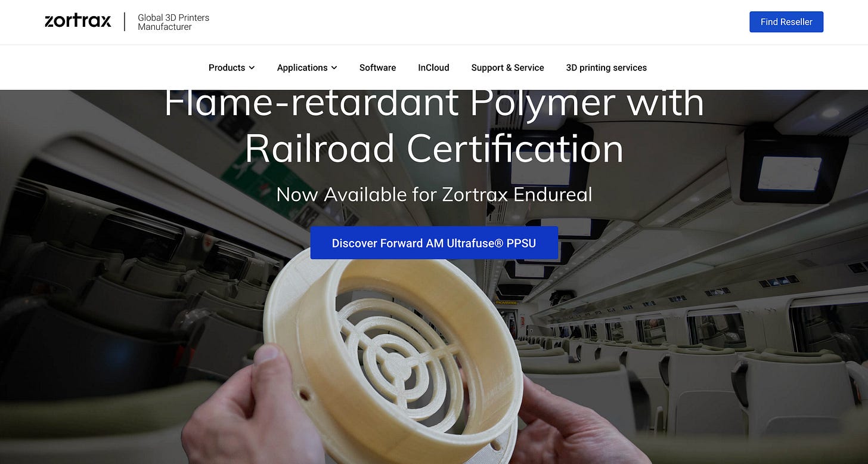This screenshot has height=464, width=868.
Task: Navigate to 3D printing services
Action: [x=606, y=67]
